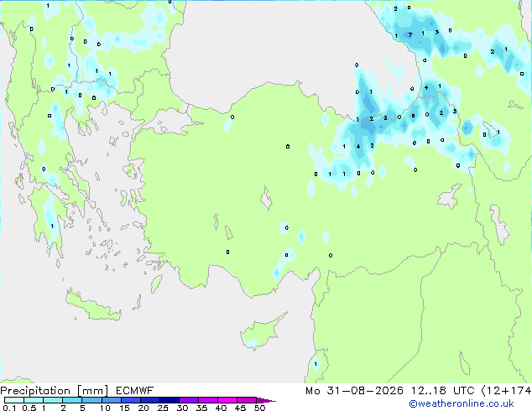Viewport: 532px width, 411px height.
Task: Click the 45 to 50 legend swatch
Action: click(247, 400)
